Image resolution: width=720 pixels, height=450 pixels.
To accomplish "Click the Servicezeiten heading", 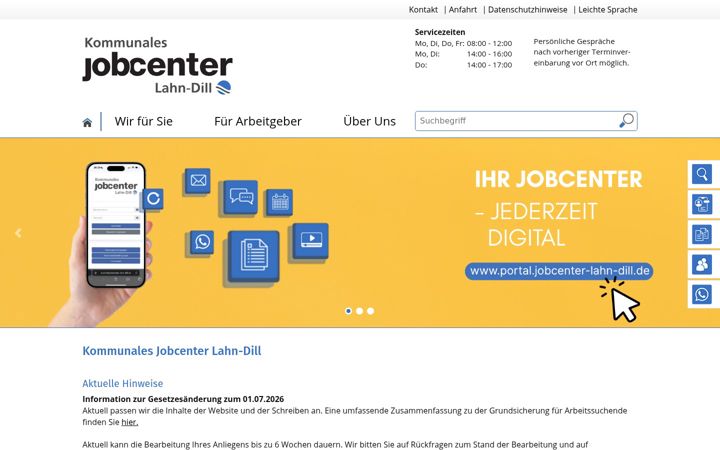I will (x=440, y=32).
